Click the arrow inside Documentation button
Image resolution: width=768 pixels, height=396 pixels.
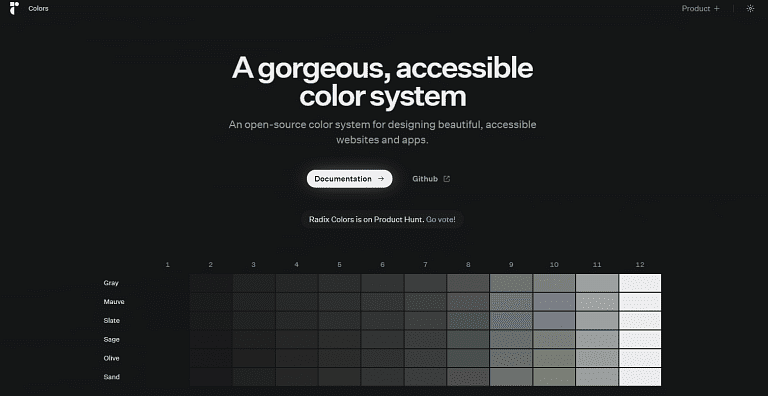pyautogui.click(x=381, y=179)
